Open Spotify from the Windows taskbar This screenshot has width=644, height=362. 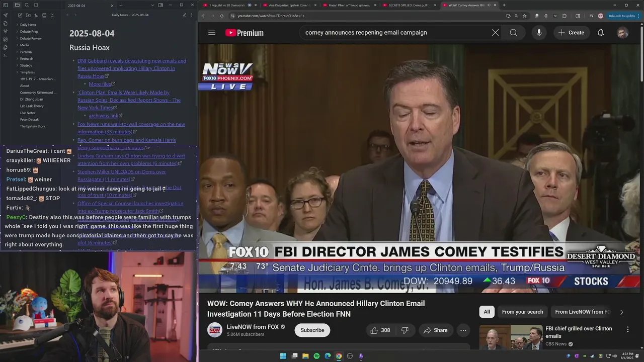click(x=316, y=356)
